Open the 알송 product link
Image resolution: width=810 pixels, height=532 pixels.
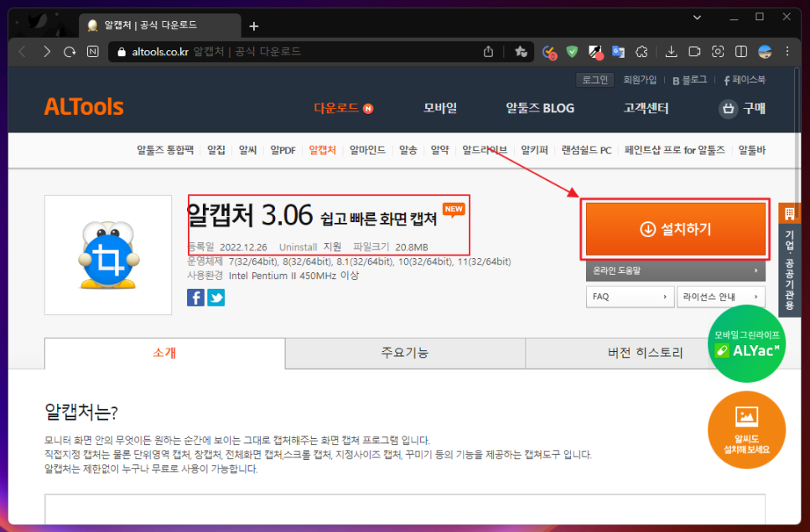(x=408, y=150)
